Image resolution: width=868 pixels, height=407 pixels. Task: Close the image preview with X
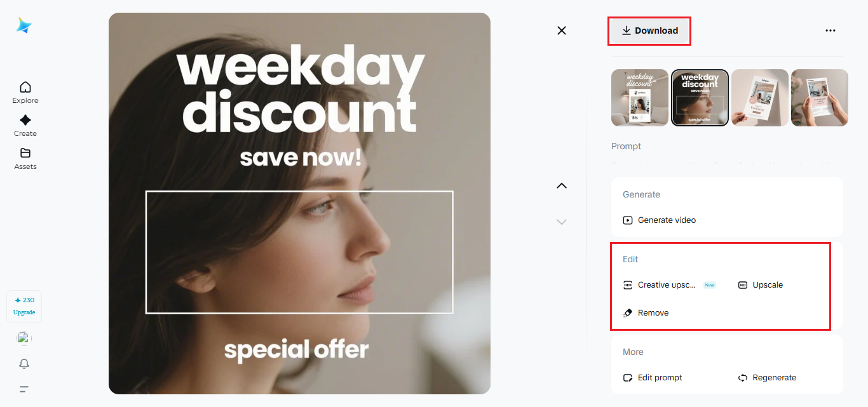[x=562, y=30]
